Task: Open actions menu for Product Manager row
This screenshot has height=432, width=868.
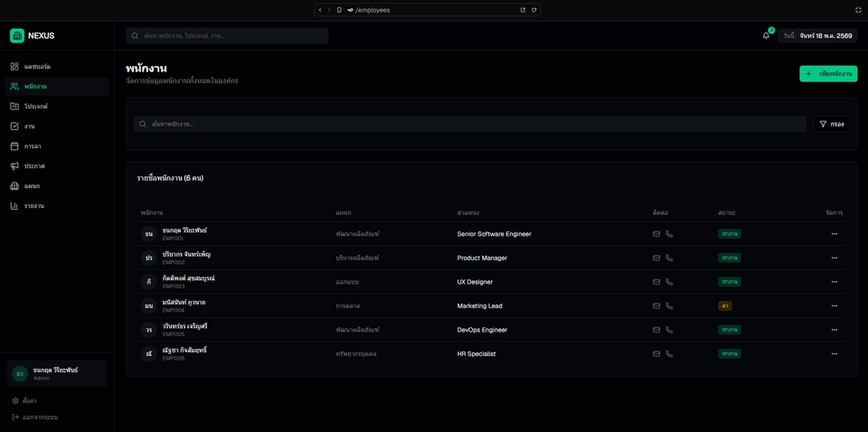Action: coord(835,258)
